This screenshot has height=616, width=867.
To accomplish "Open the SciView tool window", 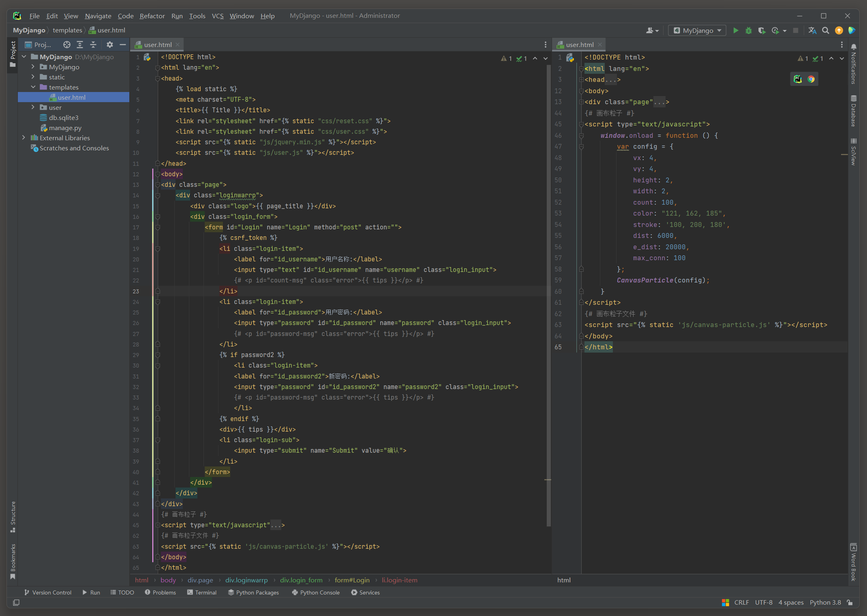I will 853,152.
